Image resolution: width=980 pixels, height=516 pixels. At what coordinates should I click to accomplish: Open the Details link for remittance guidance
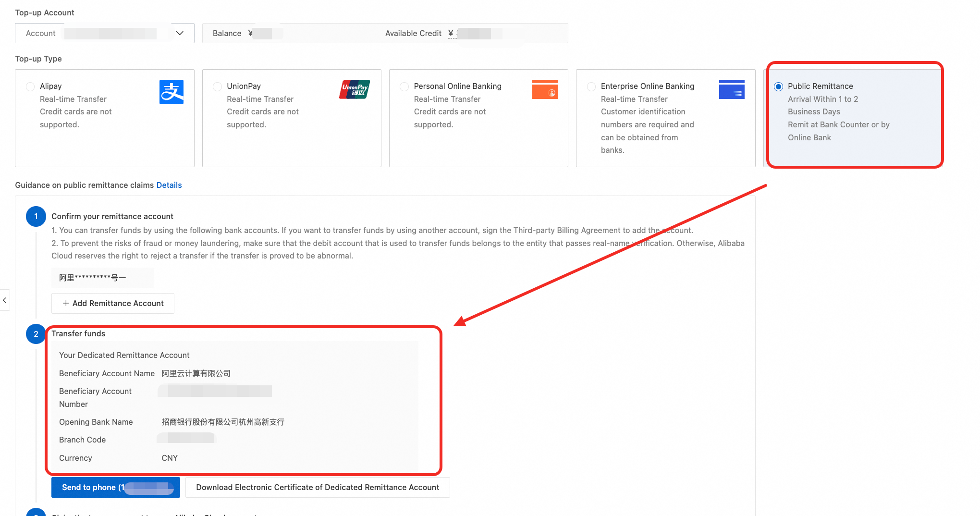169,185
